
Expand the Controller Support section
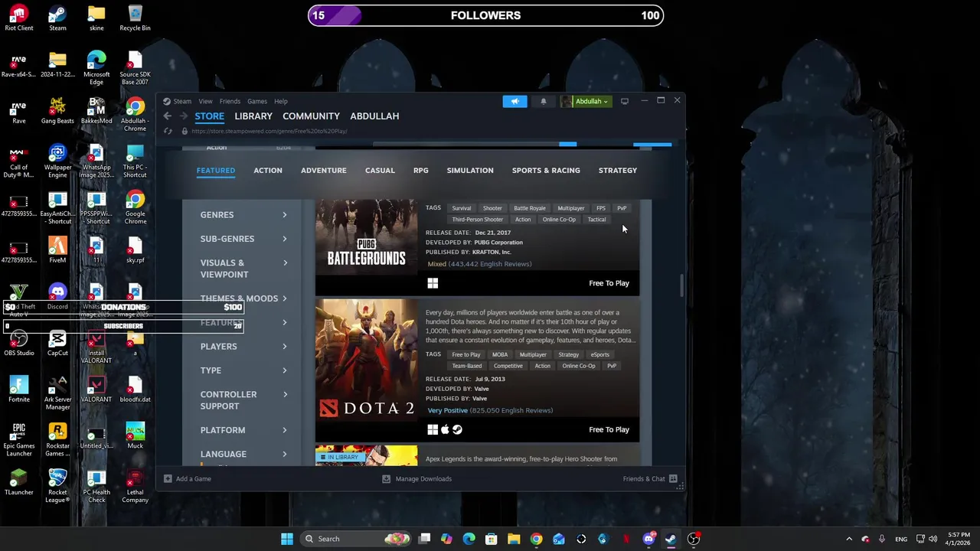pyautogui.click(x=243, y=400)
